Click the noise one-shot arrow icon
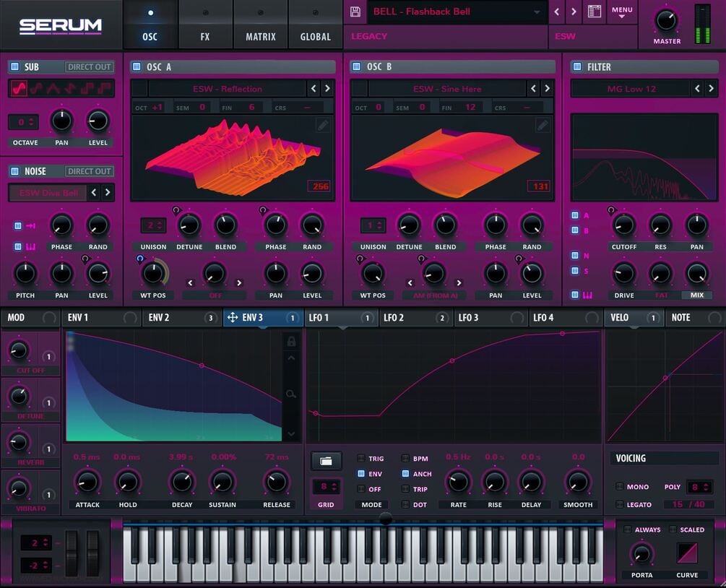The width and height of the screenshot is (726, 588). pos(30,226)
